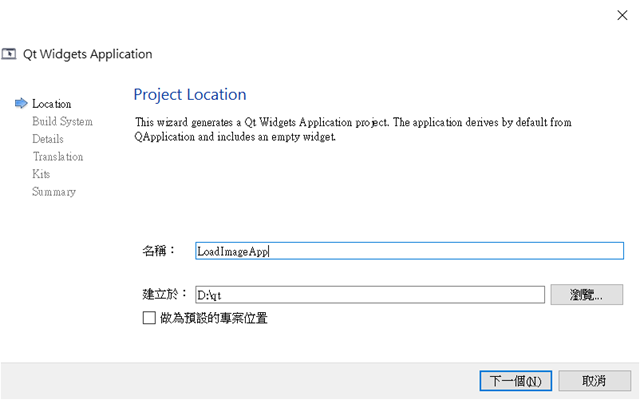This screenshot has width=640, height=400.
Task: Select the Kits wizard step
Action: point(41,174)
